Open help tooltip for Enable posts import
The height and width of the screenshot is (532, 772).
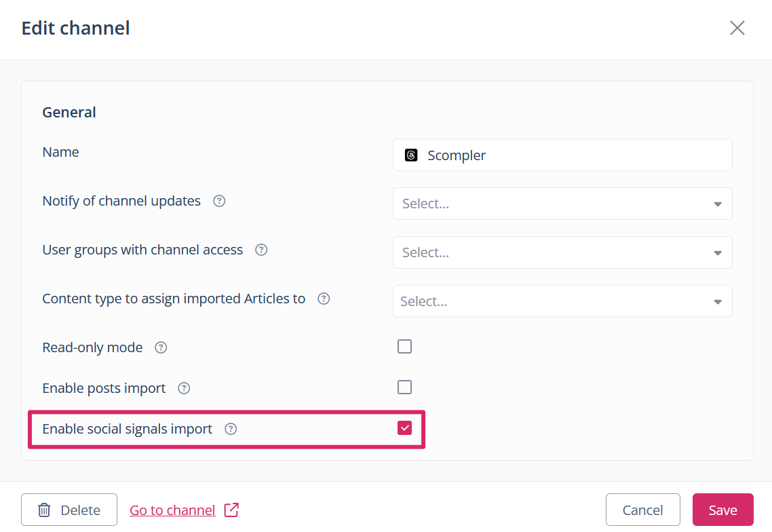point(184,388)
